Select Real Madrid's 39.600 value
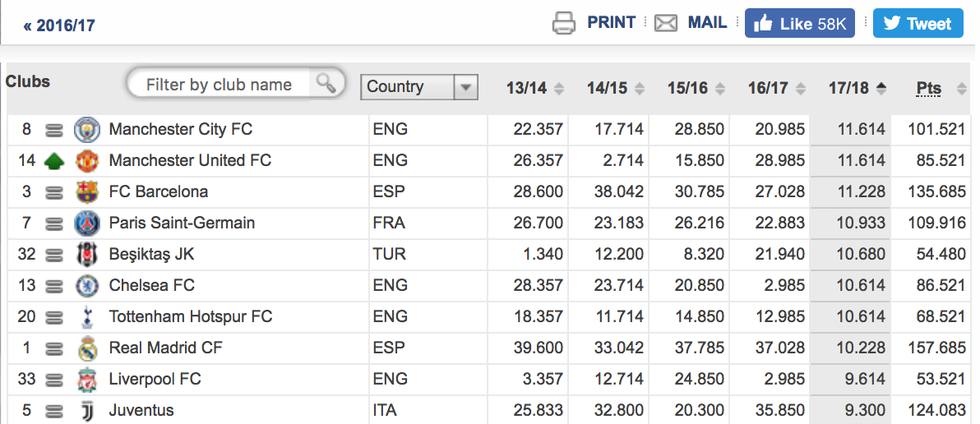The image size is (980, 424). 539,348
